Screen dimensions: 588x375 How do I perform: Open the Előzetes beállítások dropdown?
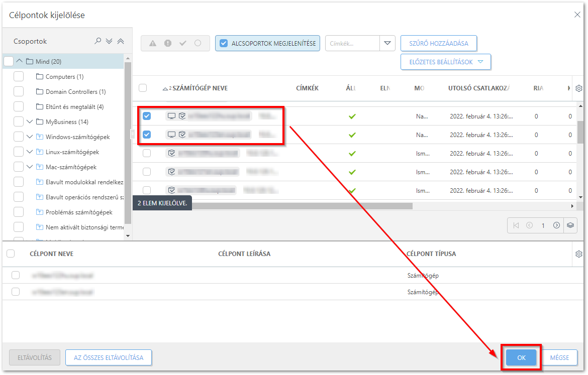point(445,62)
